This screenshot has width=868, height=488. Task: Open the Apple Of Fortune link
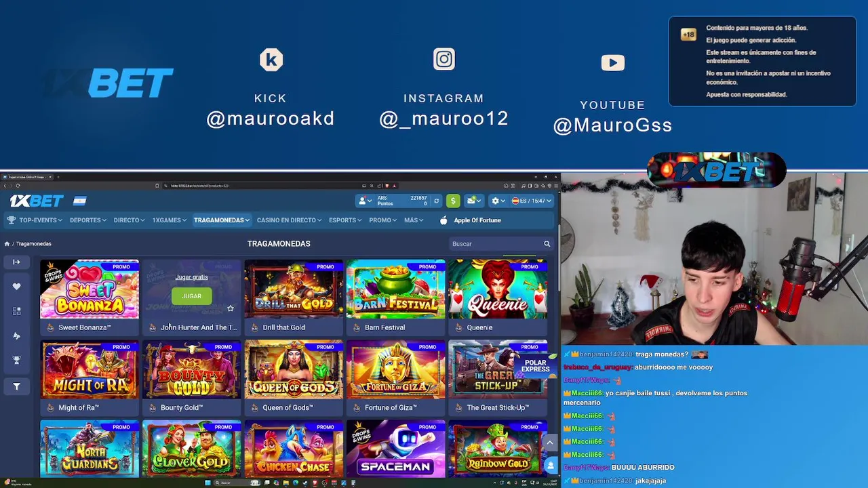click(x=471, y=220)
